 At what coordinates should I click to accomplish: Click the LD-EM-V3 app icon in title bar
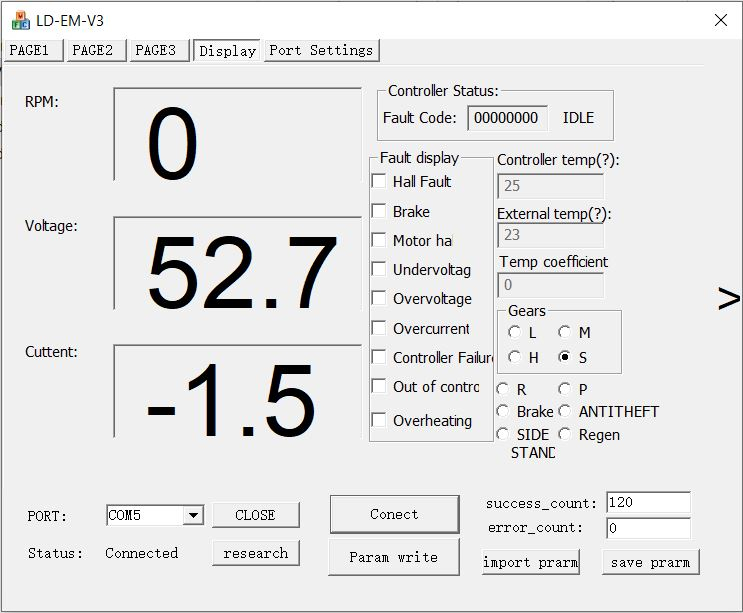pyautogui.click(x=20, y=20)
